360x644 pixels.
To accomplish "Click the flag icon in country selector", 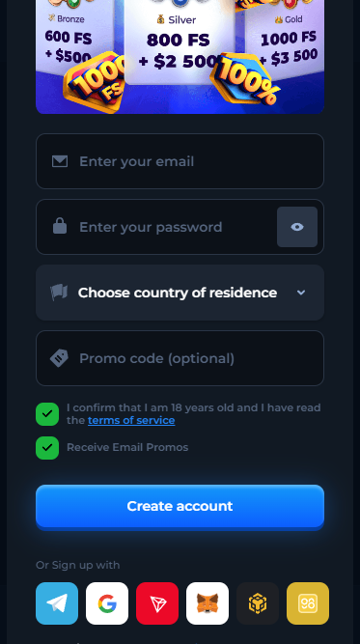I will pos(59,293).
